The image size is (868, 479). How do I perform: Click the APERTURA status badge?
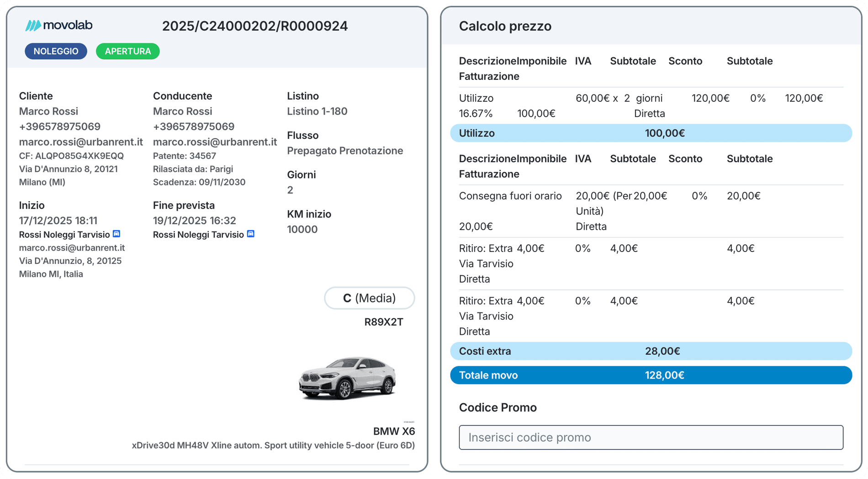point(127,51)
